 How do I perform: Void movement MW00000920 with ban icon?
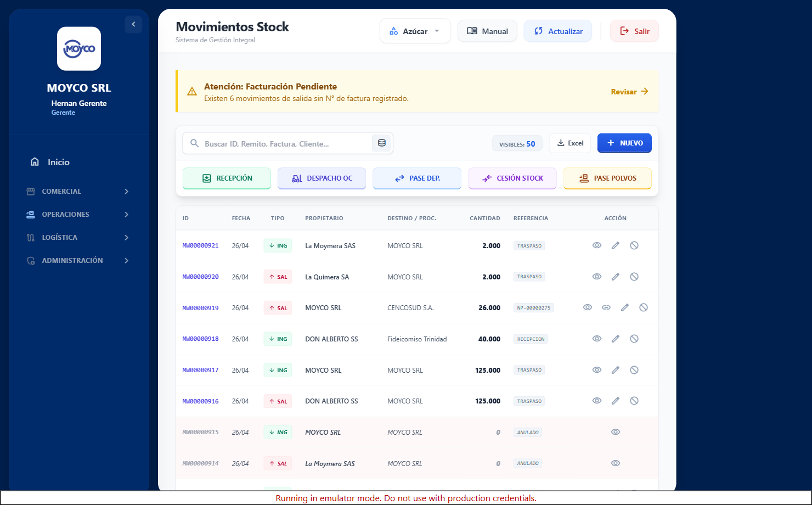[x=634, y=277]
